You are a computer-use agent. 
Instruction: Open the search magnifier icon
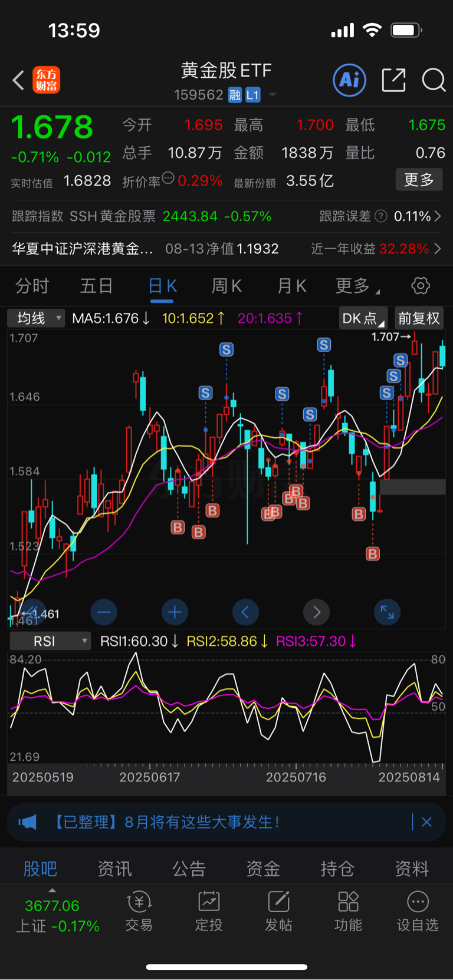coord(434,80)
